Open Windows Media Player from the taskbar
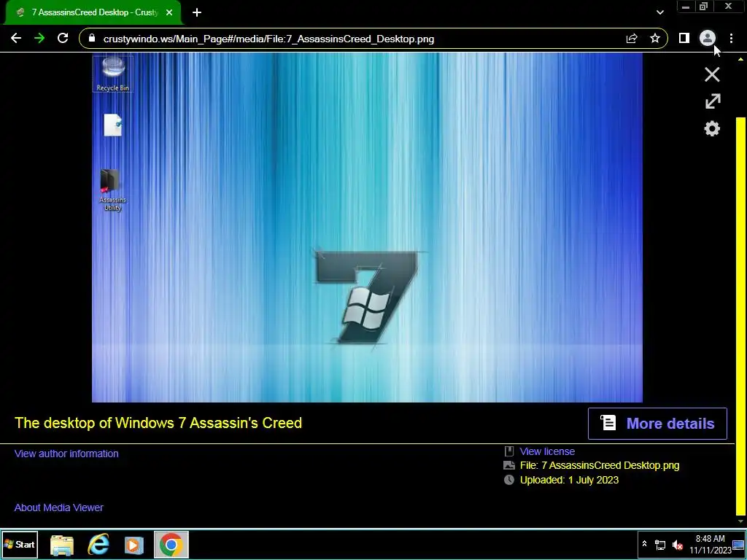The width and height of the screenshot is (747, 560). pyautogui.click(x=134, y=545)
